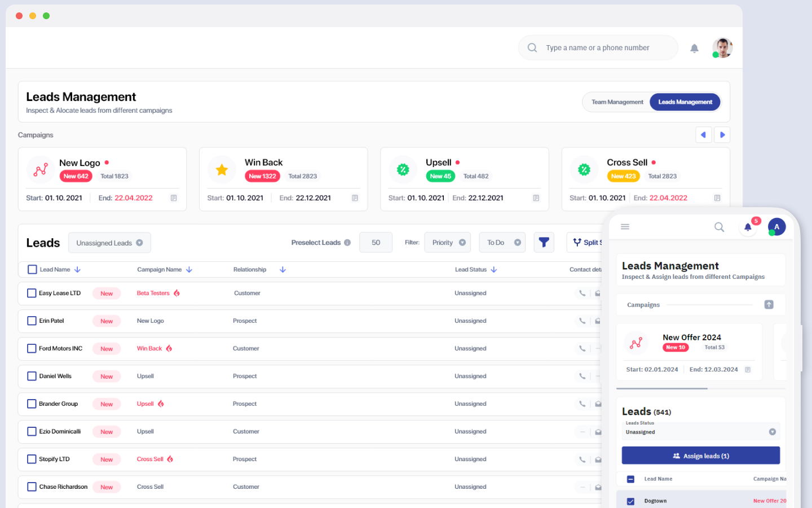Open mobile notifications bell with badge 5

pos(748,227)
